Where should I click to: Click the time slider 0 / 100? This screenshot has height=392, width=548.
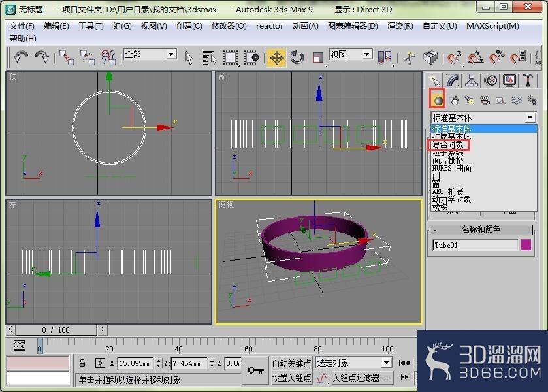[56, 330]
